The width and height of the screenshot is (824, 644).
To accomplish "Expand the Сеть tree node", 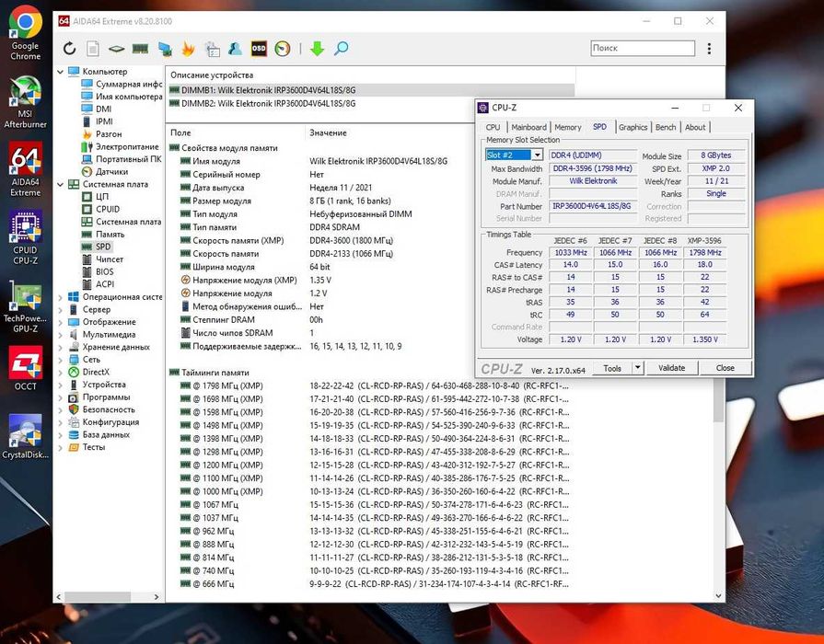I will (x=60, y=360).
